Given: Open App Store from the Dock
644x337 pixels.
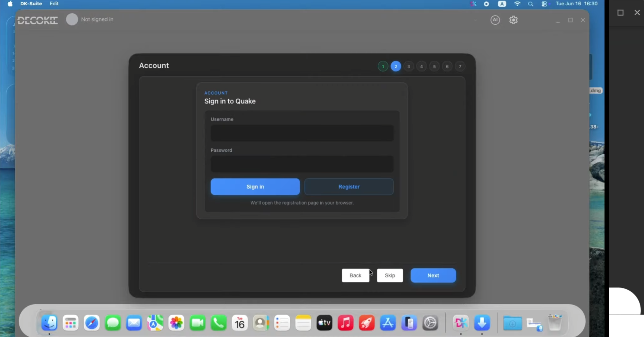Looking at the screenshot, I should tap(388, 322).
